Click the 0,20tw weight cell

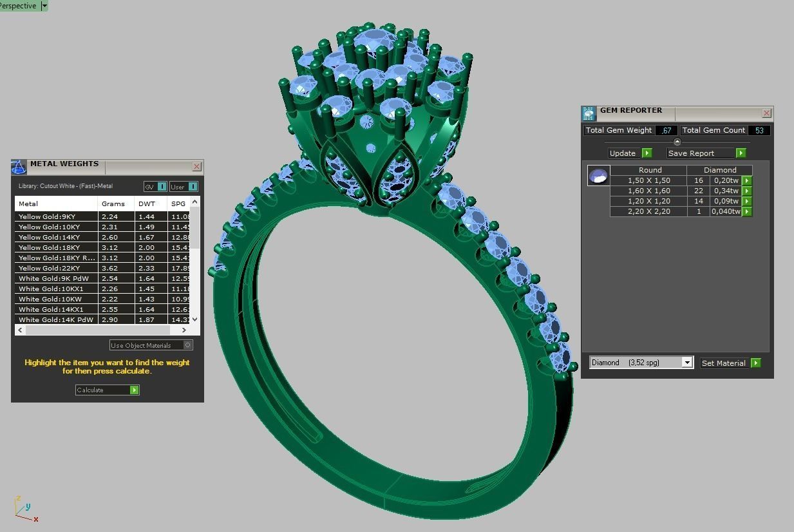pos(726,180)
